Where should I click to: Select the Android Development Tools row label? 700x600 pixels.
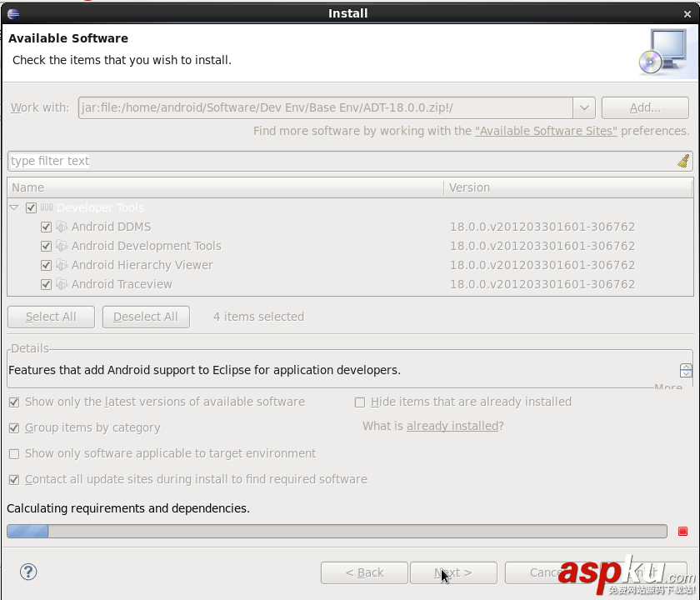pyautogui.click(x=147, y=246)
